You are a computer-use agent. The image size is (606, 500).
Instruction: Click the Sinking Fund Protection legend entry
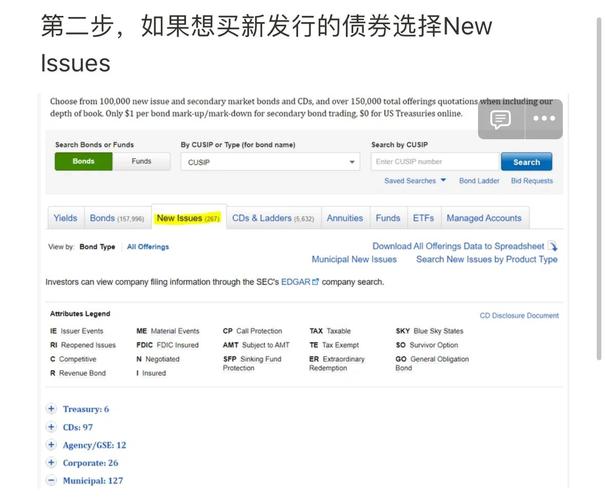pyautogui.click(x=252, y=363)
